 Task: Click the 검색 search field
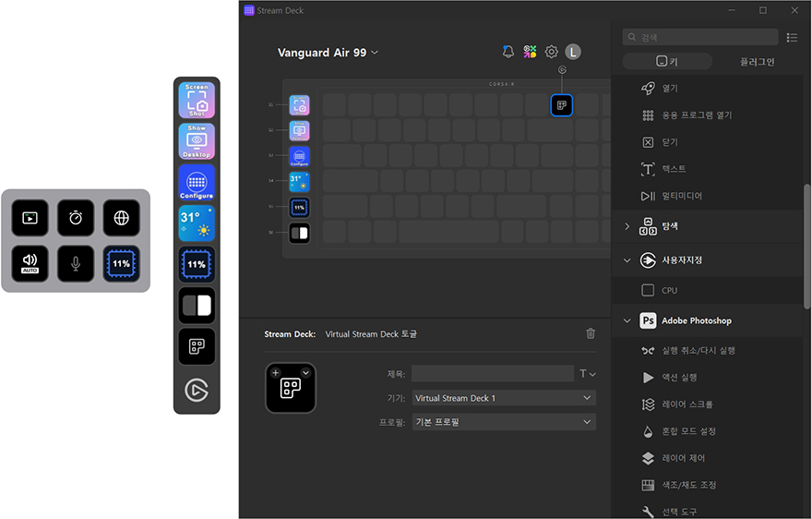click(700, 37)
